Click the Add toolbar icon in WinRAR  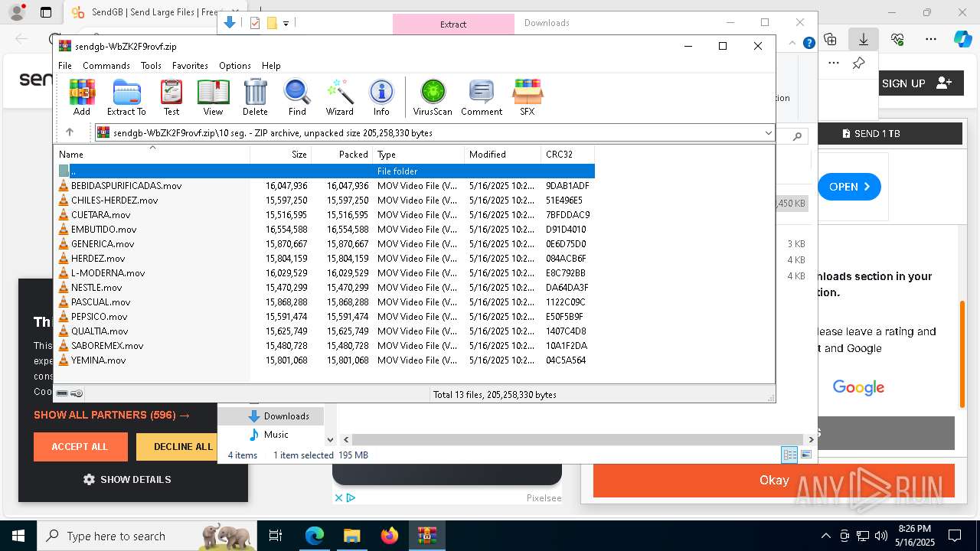click(82, 97)
